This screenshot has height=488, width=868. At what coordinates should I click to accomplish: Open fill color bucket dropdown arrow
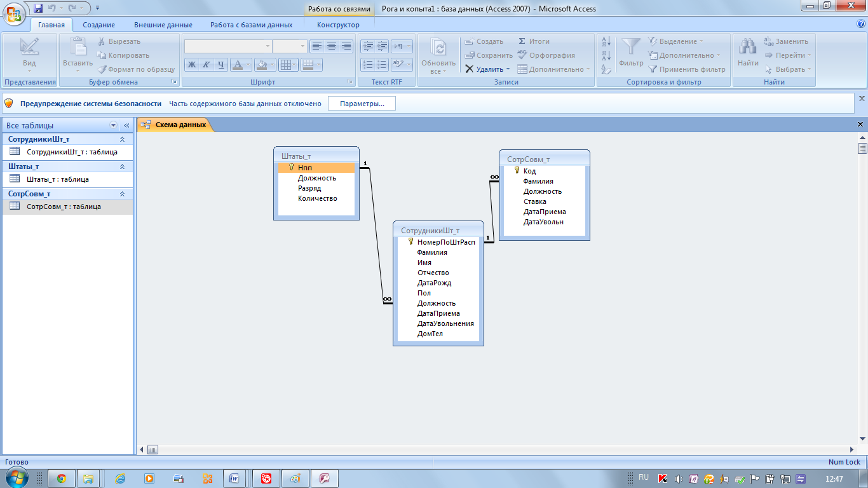tap(272, 64)
